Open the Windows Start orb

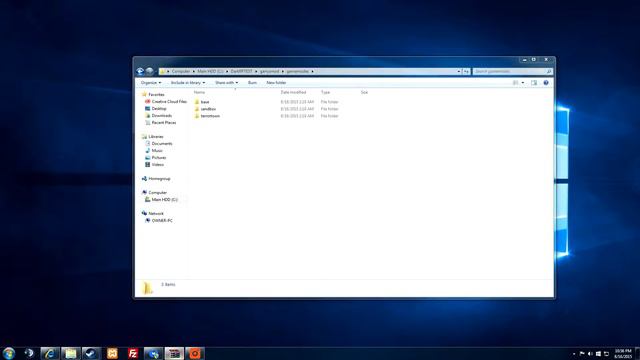pyautogui.click(x=9, y=353)
